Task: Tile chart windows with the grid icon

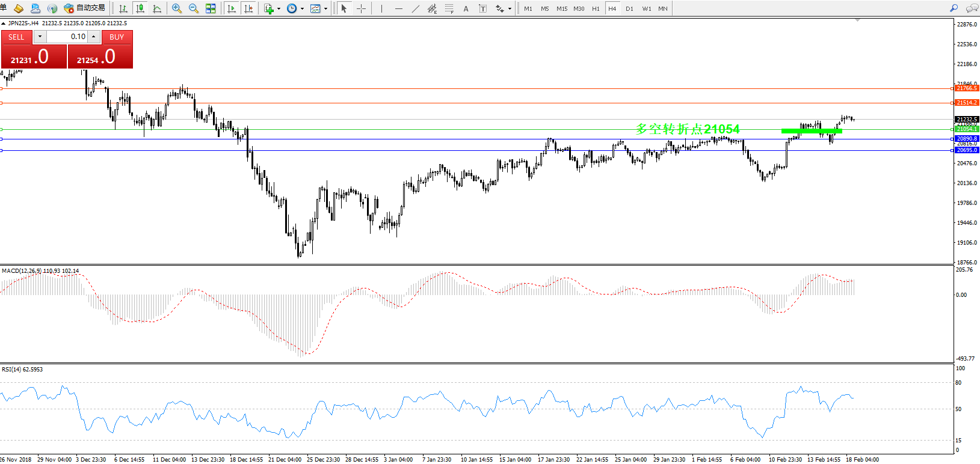Action: [x=211, y=8]
